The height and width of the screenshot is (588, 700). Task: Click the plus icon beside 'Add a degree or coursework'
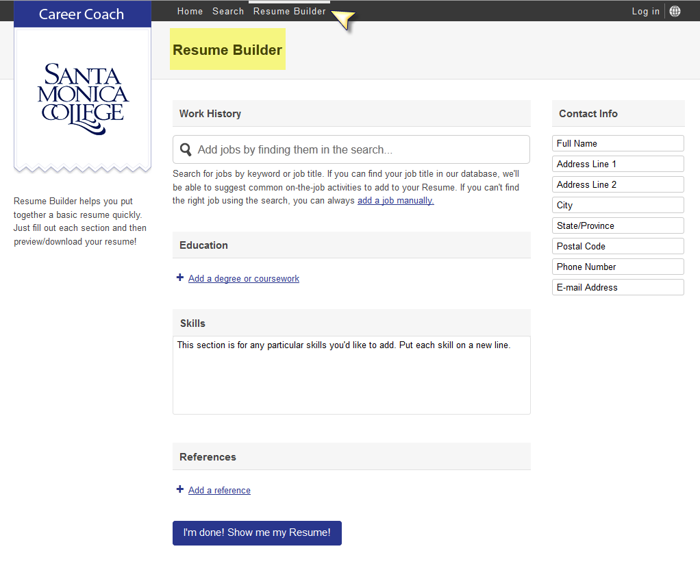(x=179, y=278)
